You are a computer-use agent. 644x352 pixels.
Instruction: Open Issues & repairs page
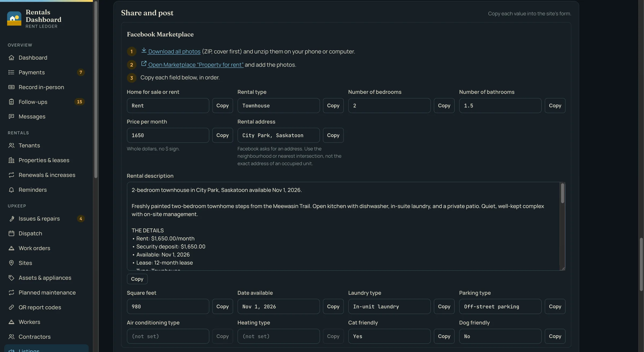click(x=46, y=219)
